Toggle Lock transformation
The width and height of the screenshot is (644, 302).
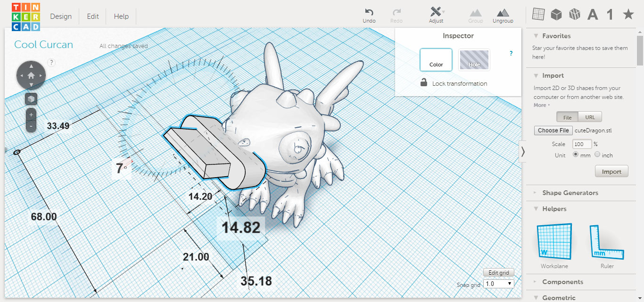pos(454,83)
